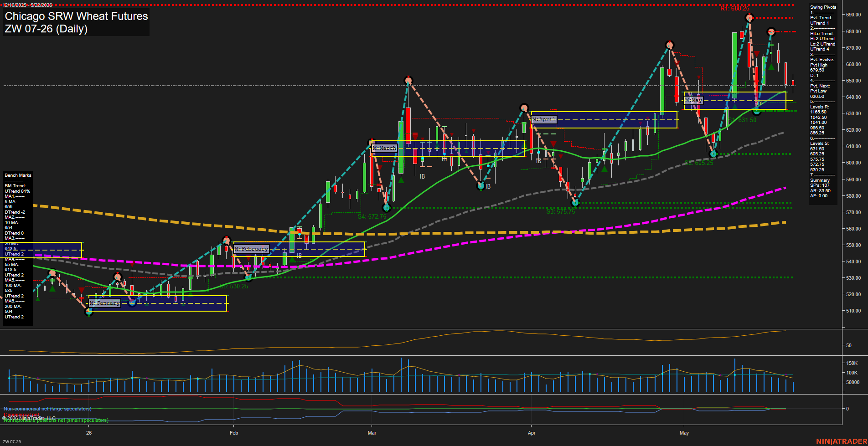Image resolution: width=868 pixels, height=446 pixels.
Task: Click the 100 MA: label in Bench Marks
Action: 13,286
